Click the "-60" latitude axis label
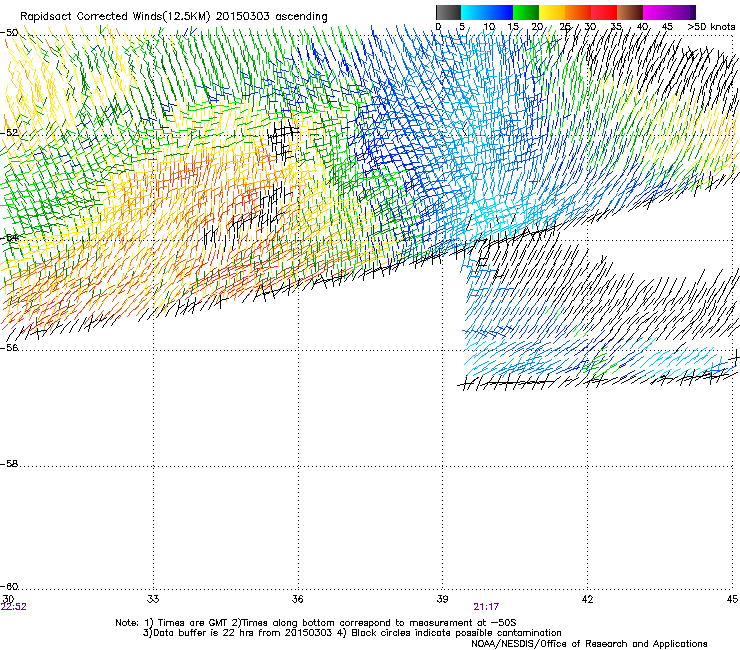The height and width of the screenshot is (650, 740). [x=9, y=587]
